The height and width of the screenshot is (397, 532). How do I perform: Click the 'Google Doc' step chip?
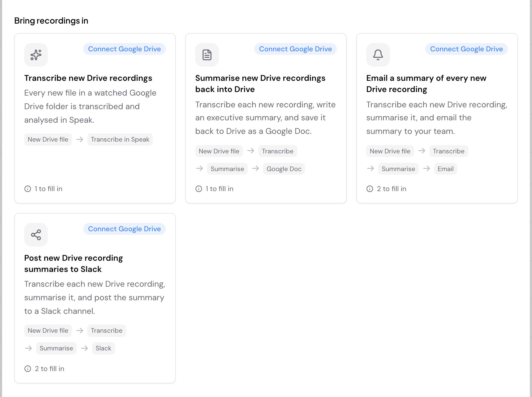click(284, 169)
